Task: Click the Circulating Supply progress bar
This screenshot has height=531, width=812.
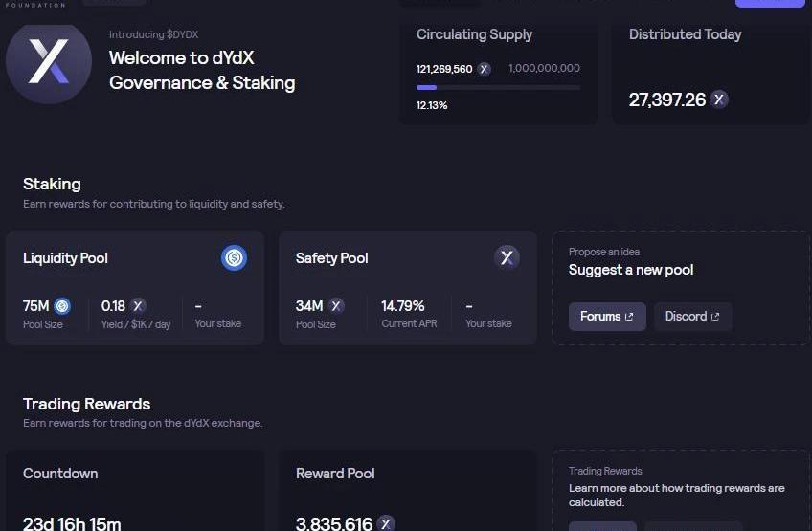Action: (498, 87)
